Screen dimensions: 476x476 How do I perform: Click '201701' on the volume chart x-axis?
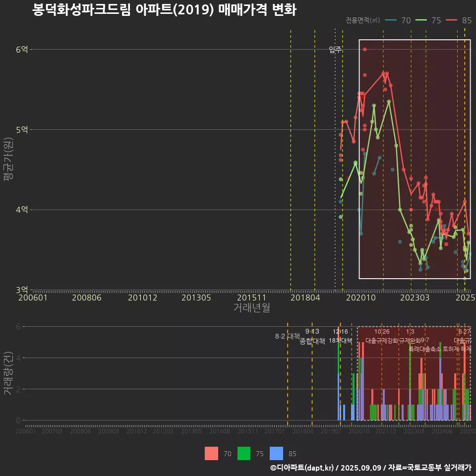pos(274,431)
